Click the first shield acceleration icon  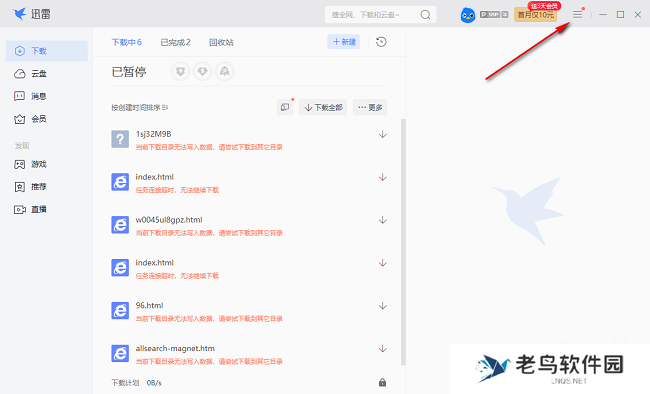(x=180, y=72)
